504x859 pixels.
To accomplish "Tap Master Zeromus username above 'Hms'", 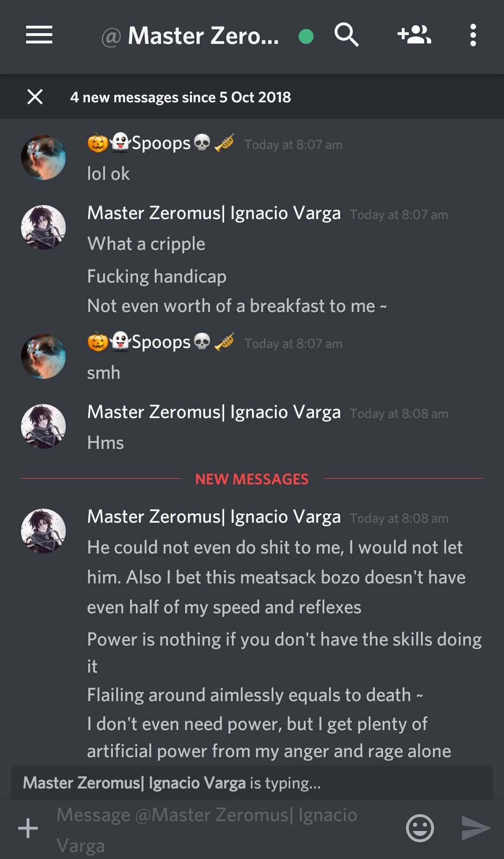I will (x=214, y=412).
